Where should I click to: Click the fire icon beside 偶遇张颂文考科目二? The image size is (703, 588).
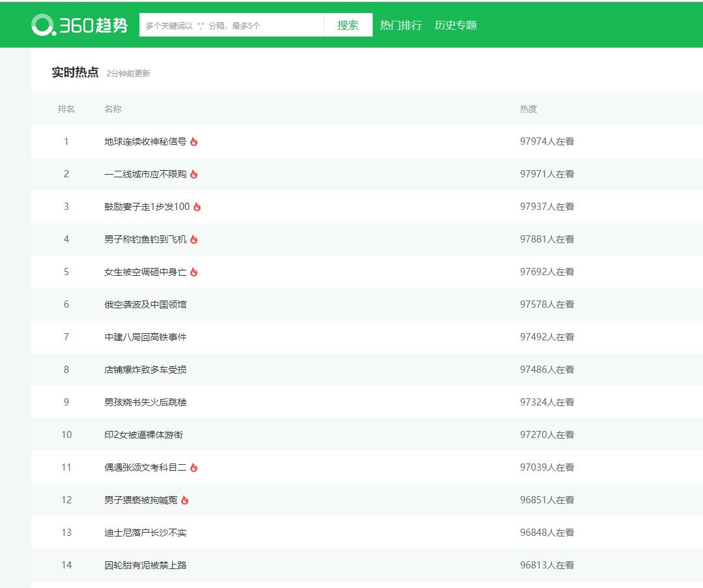[x=194, y=467]
